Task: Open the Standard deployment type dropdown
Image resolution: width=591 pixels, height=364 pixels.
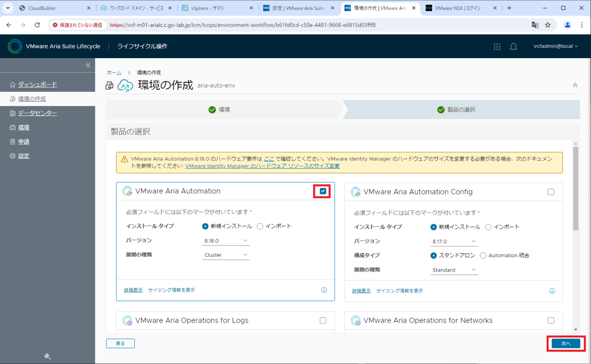Action: coord(454,270)
